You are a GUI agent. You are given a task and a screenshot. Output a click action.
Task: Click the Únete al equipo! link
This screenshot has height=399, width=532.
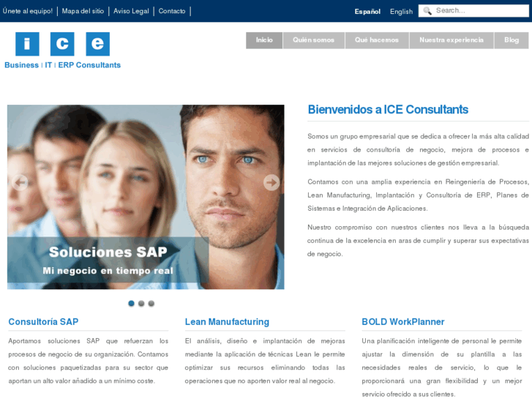tap(28, 11)
